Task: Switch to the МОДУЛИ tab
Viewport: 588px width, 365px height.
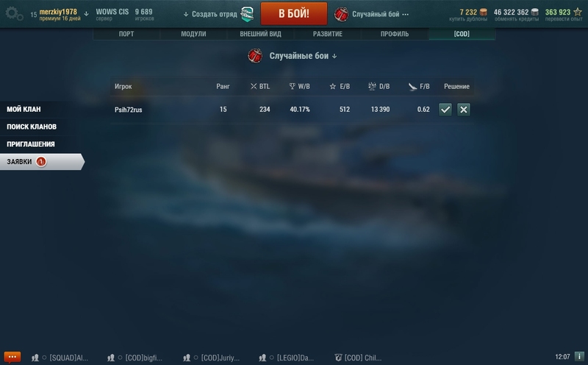Action: pyautogui.click(x=193, y=34)
